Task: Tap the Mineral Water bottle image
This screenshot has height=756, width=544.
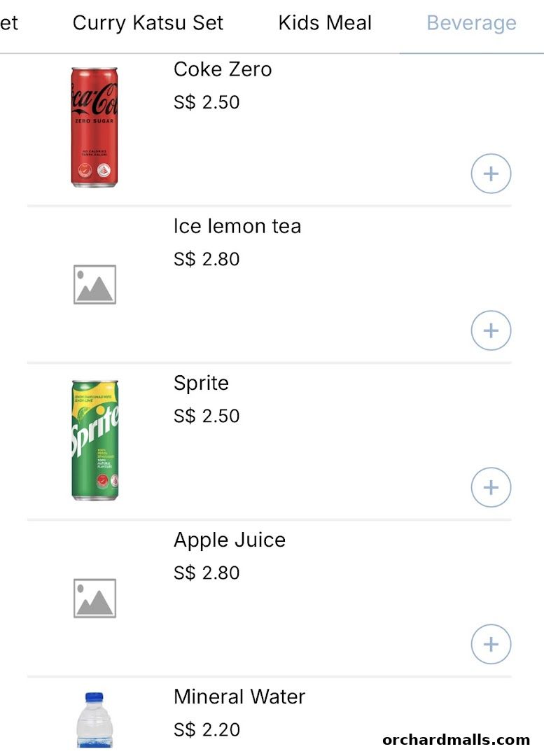Action: tap(95, 720)
